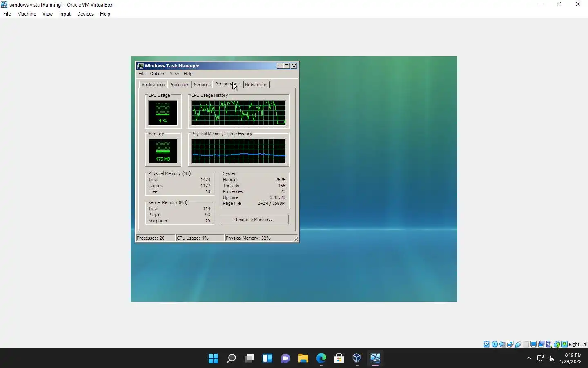
Task: Maximize the Task Manager window
Action: pos(287,65)
